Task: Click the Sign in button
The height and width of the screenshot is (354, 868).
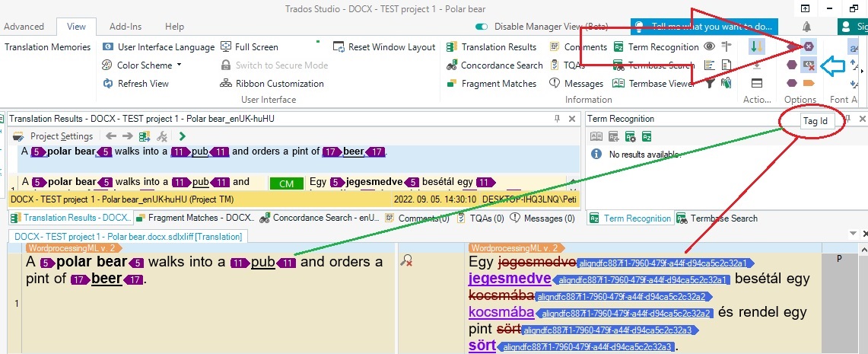Action: tap(853, 26)
